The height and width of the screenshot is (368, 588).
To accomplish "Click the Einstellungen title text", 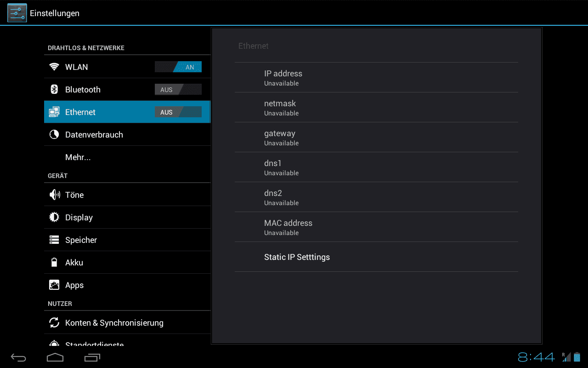I will [55, 13].
